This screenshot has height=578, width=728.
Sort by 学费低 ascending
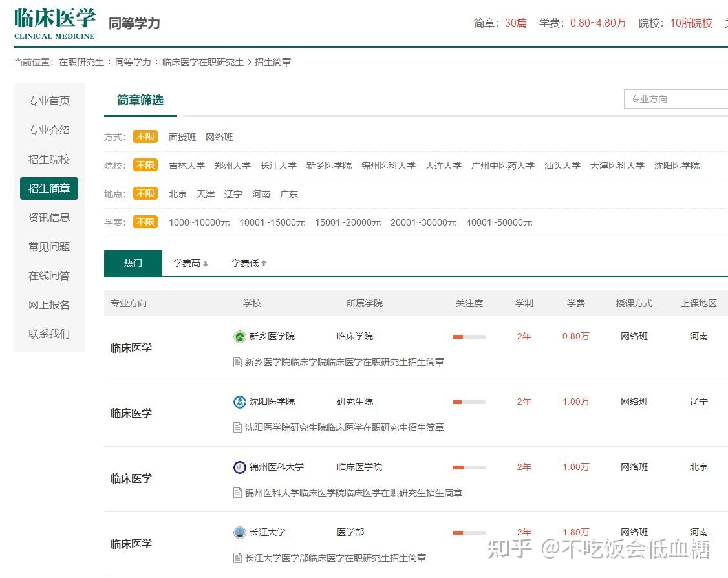pos(250,263)
